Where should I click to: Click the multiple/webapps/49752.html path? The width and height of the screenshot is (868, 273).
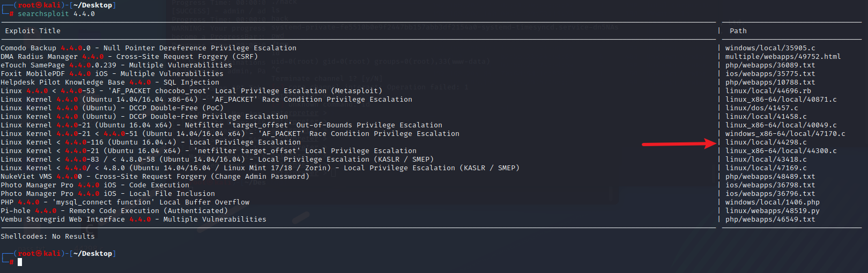(783, 57)
